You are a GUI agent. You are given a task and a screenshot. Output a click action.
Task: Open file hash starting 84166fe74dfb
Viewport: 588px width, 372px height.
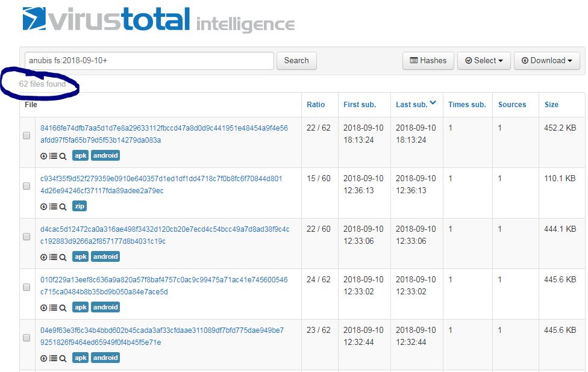pyautogui.click(x=164, y=134)
